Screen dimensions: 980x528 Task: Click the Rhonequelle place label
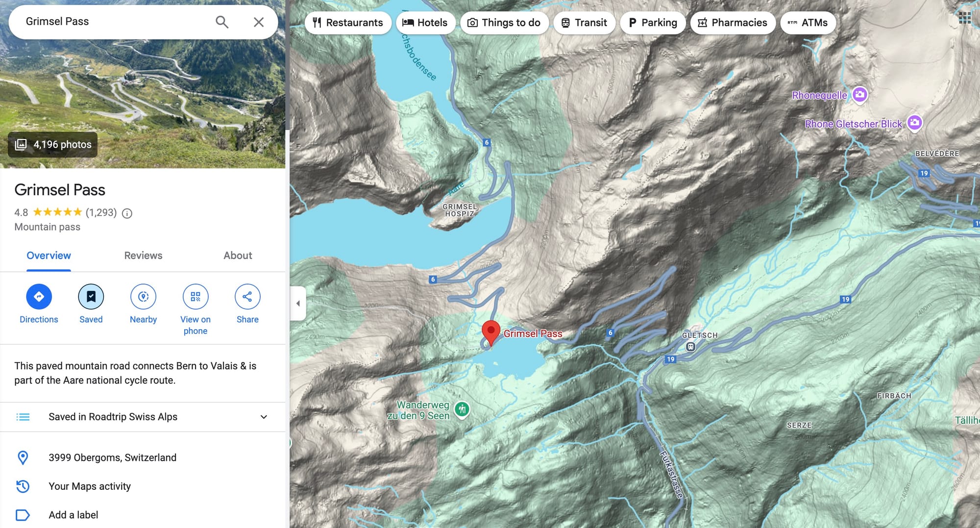coord(819,95)
